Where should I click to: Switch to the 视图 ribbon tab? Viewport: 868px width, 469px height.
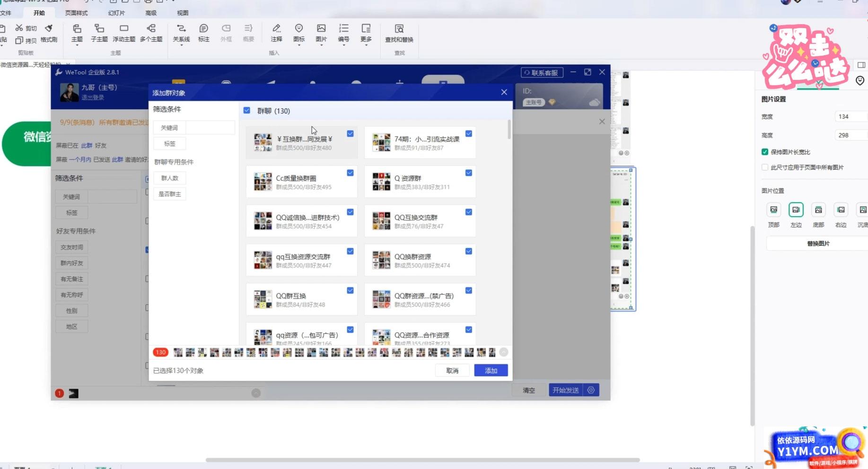point(183,13)
